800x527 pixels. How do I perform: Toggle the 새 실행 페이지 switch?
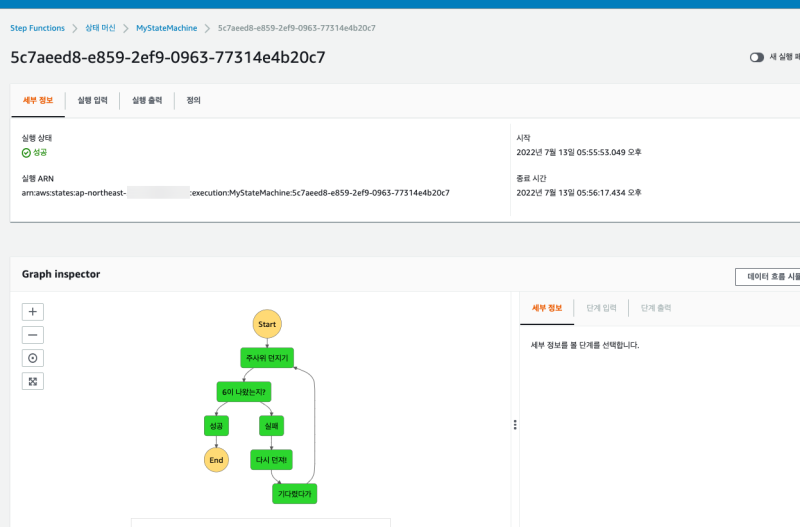point(757,58)
